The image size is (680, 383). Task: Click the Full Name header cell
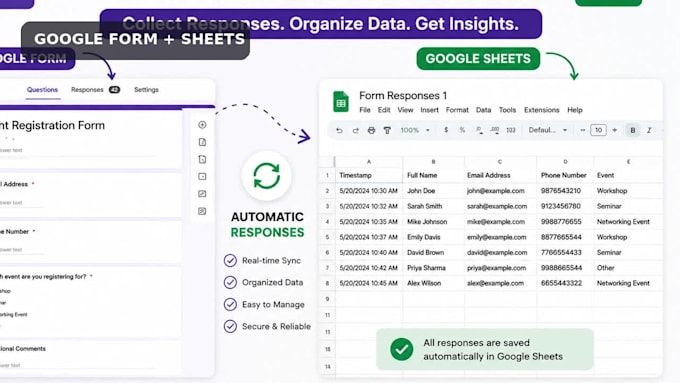(433, 175)
